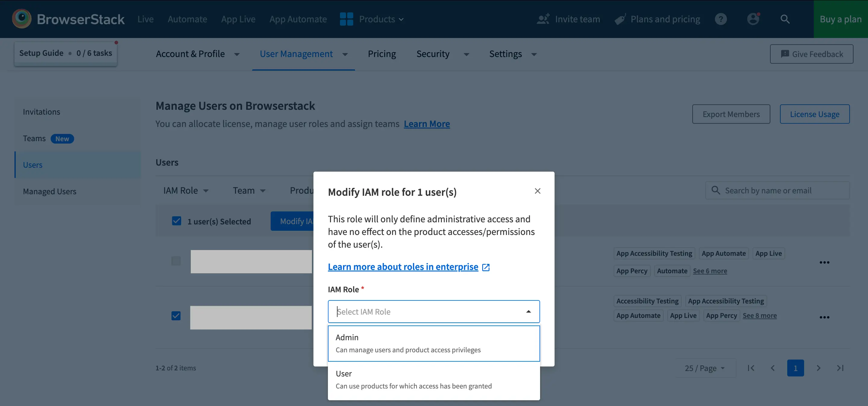
Task: Switch to the Pricing tab
Action: pyautogui.click(x=382, y=54)
